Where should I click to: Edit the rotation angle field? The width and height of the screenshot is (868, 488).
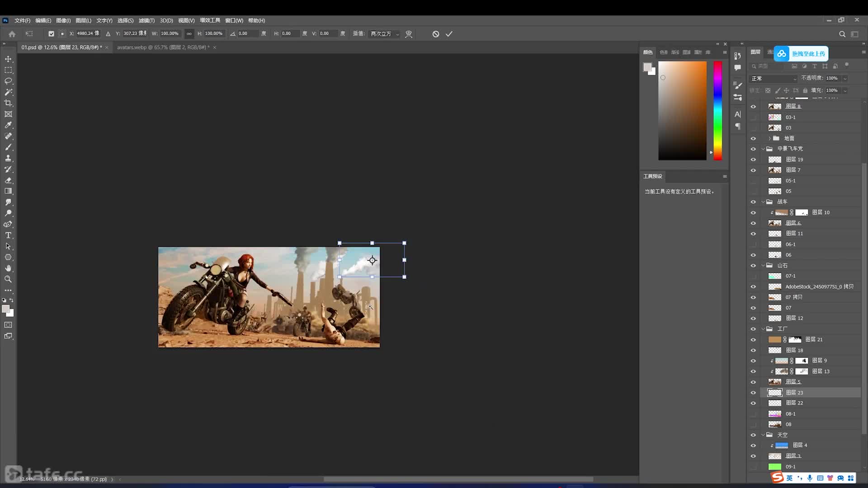pyautogui.click(x=248, y=33)
